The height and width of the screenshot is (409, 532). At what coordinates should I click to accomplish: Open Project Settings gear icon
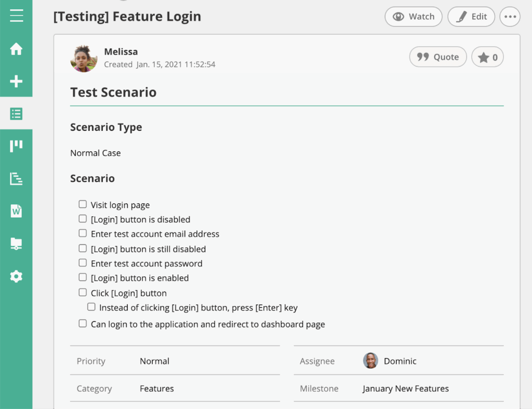click(x=16, y=276)
